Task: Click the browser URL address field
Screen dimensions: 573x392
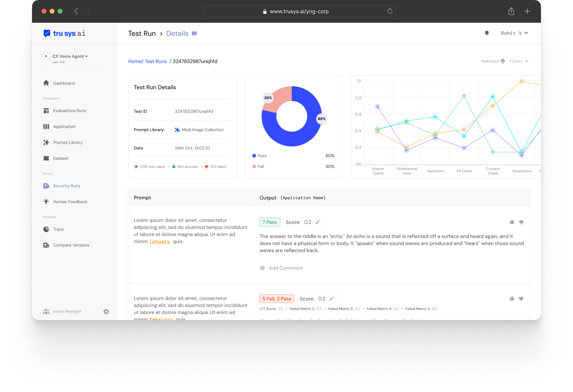Action: tap(299, 11)
